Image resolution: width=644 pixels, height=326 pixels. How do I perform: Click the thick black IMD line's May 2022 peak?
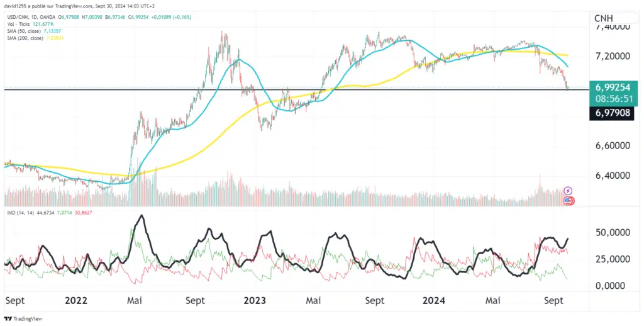142,216
